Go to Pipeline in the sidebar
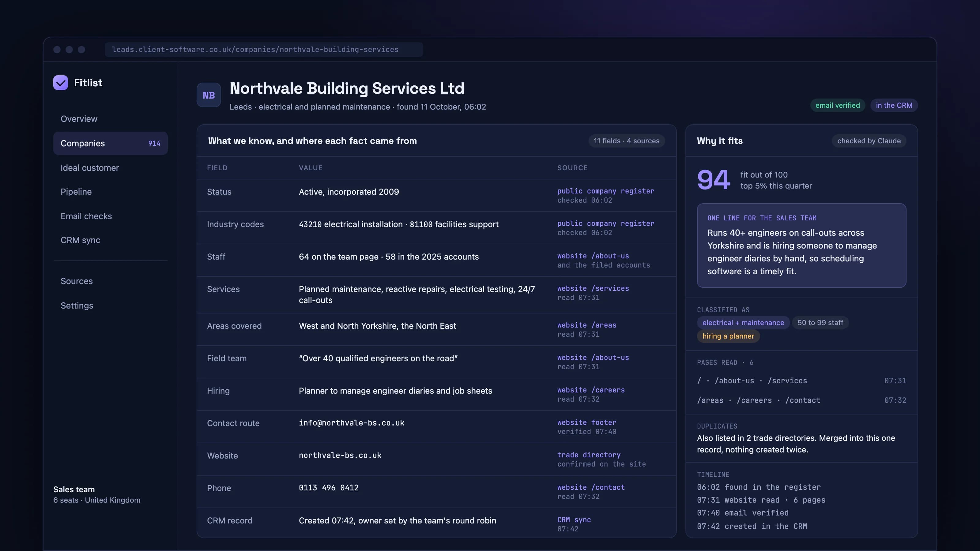The width and height of the screenshot is (980, 551). 110,192
